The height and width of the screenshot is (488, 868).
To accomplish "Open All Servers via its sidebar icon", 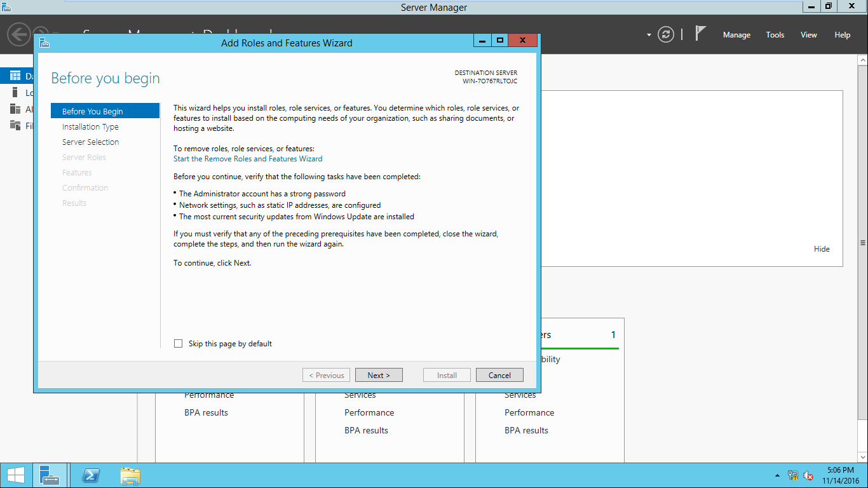I will (16, 109).
